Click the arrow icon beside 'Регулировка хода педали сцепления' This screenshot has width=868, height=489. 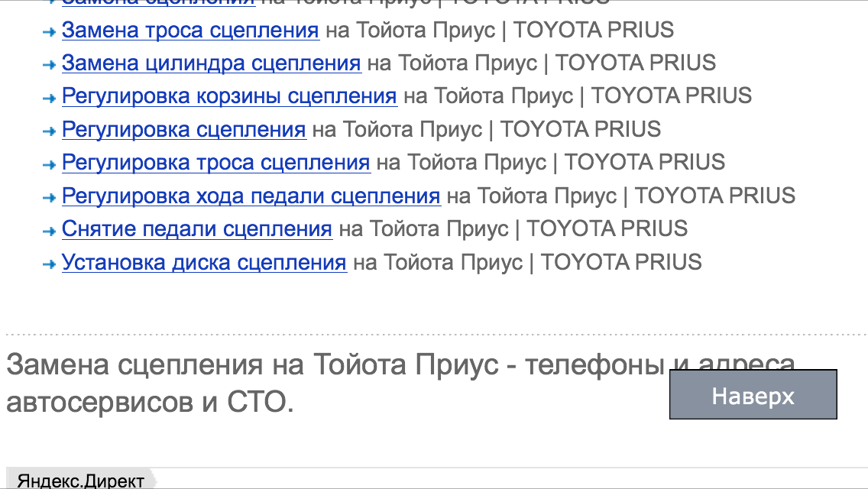point(48,196)
